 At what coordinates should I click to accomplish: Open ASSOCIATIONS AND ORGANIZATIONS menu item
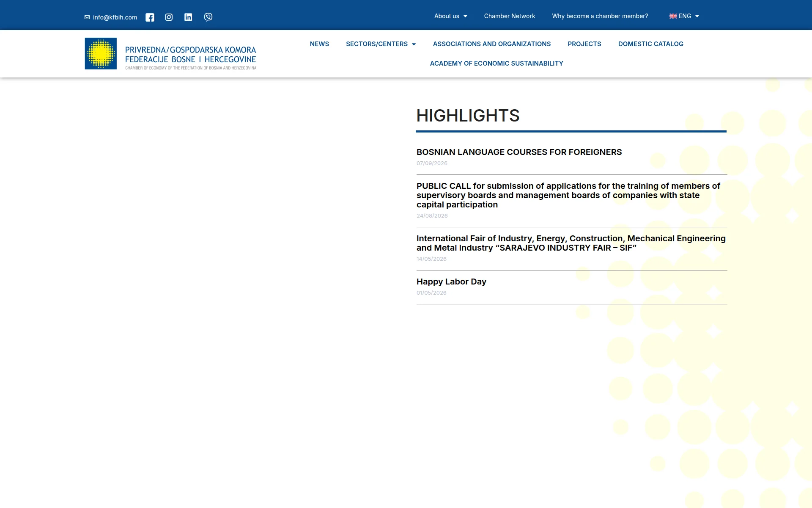click(x=491, y=44)
